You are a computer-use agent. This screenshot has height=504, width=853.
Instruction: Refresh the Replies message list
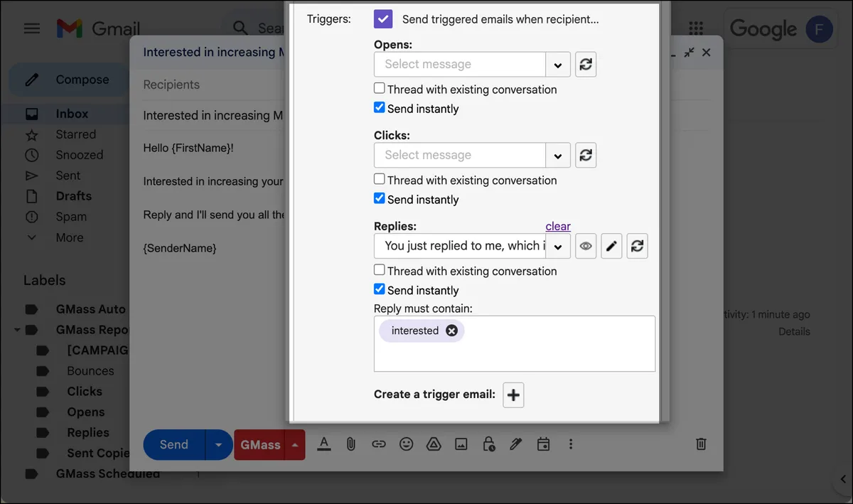pyautogui.click(x=638, y=246)
